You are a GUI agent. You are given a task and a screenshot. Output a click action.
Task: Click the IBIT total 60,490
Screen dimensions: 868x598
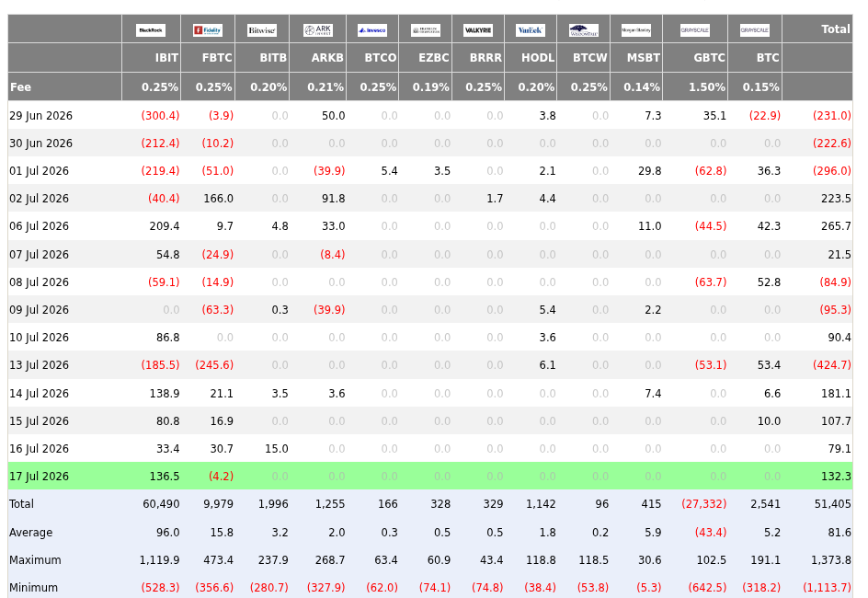click(x=161, y=504)
